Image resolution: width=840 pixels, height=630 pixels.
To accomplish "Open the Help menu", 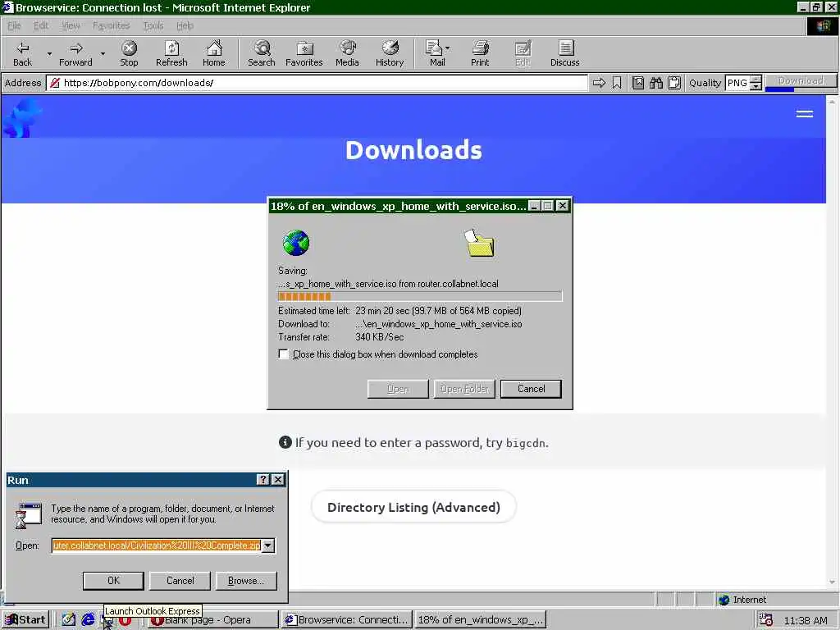I will 185,25.
